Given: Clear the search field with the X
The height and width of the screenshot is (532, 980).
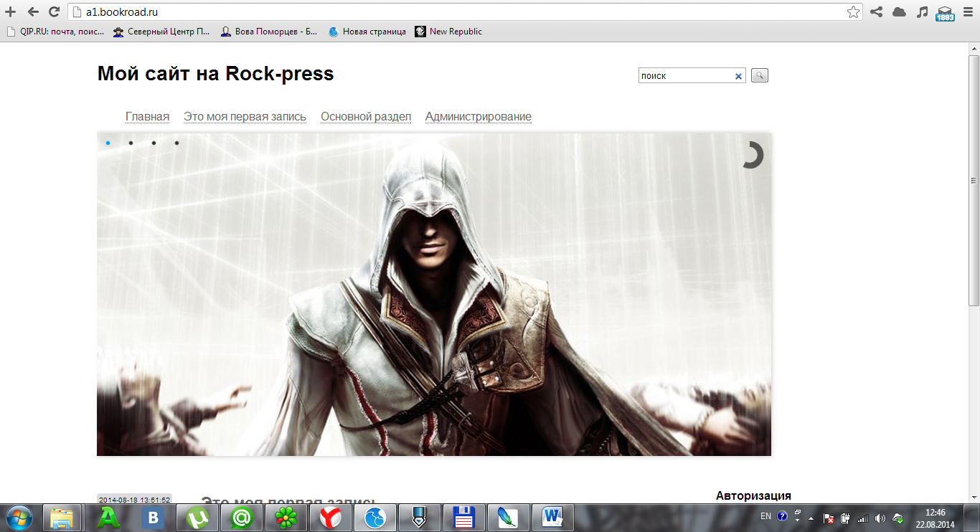Looking at the screenshot, I should 738,76.
